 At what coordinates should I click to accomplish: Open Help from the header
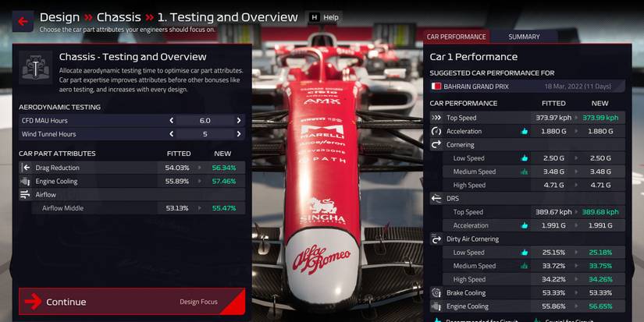point(324,17)
